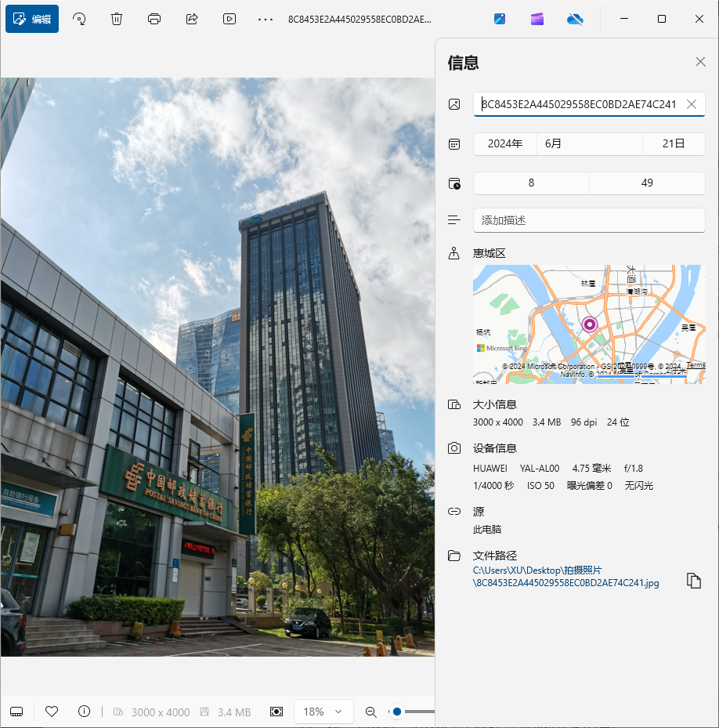This screenshot has width=719, height=728.
Task: Delete the photo with the trash icon
Action: pyautogui.click(x=117, y=19)
